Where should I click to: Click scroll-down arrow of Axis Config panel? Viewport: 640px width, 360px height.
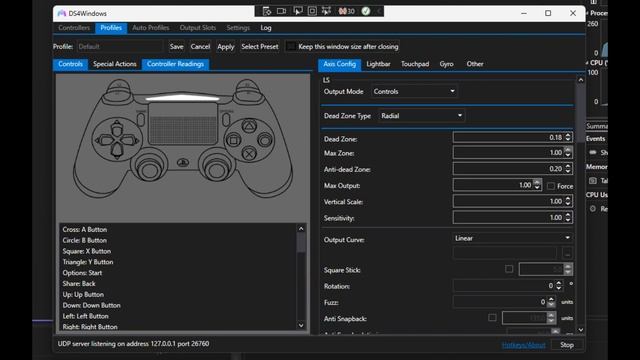point(581,329)
